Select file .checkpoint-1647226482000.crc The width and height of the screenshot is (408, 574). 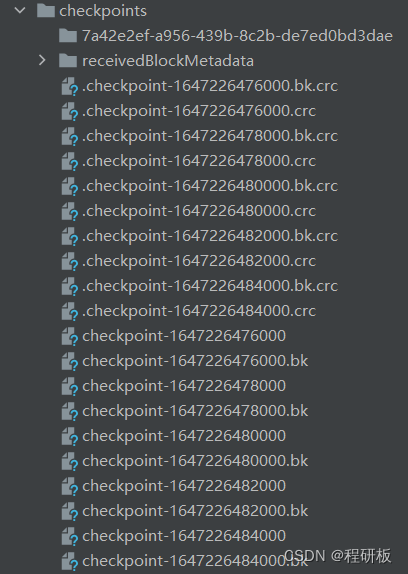[199, 261]
